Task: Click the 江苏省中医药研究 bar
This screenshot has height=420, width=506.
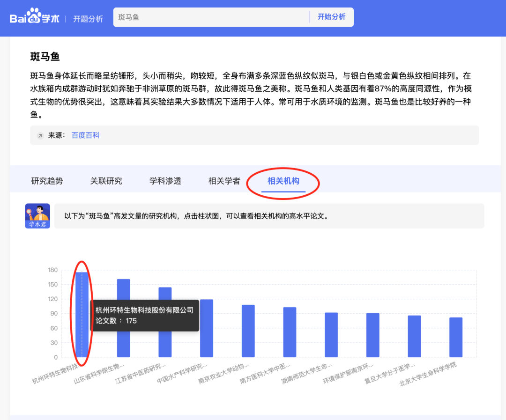Action: pyautogui.click(x=165, y=322)
